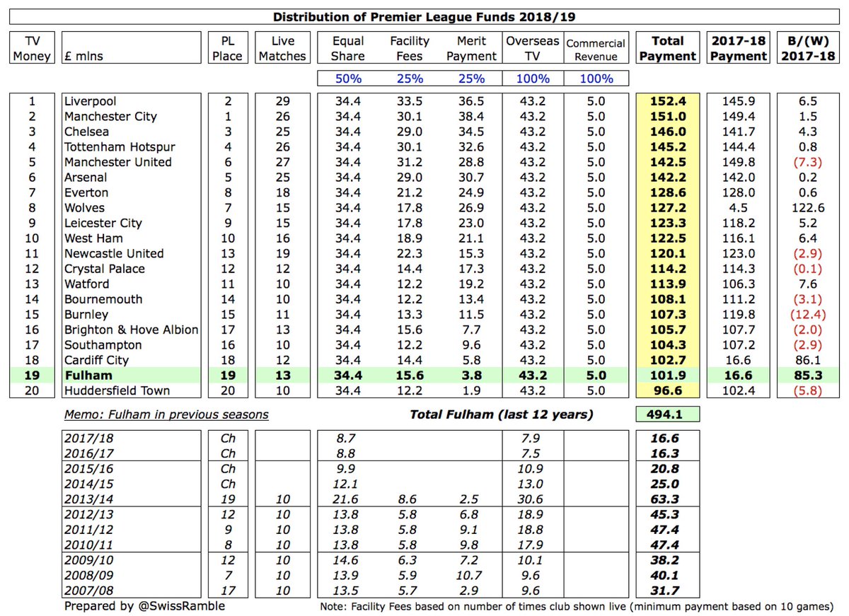Select the 2013/14 overseas TV value 30.6
Screen dimensions: 849x616
click(x=533, y=499)
